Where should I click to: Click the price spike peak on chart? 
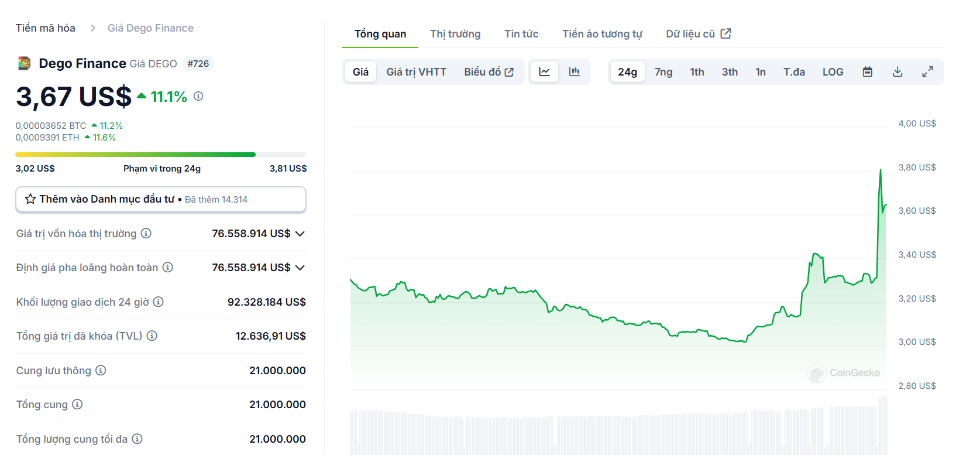click(x=881, y=170)
